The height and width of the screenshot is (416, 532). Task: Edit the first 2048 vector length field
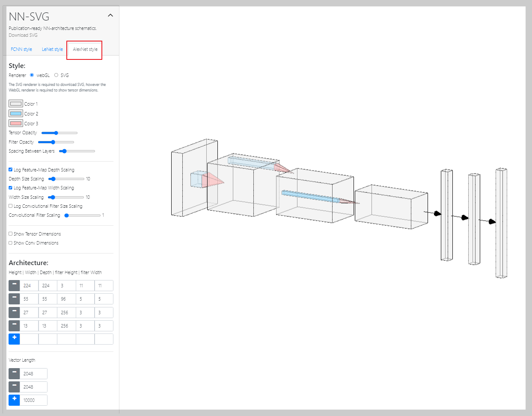point(33,373)
